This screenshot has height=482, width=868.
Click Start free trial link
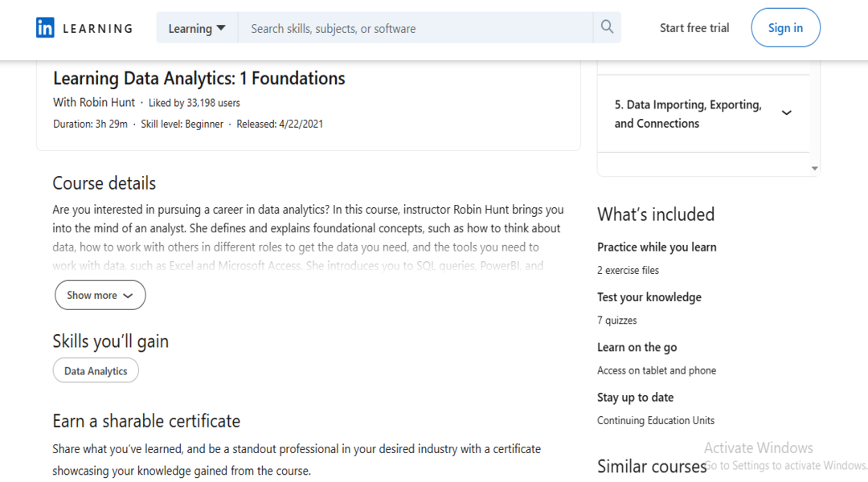[x=694, y=27]
